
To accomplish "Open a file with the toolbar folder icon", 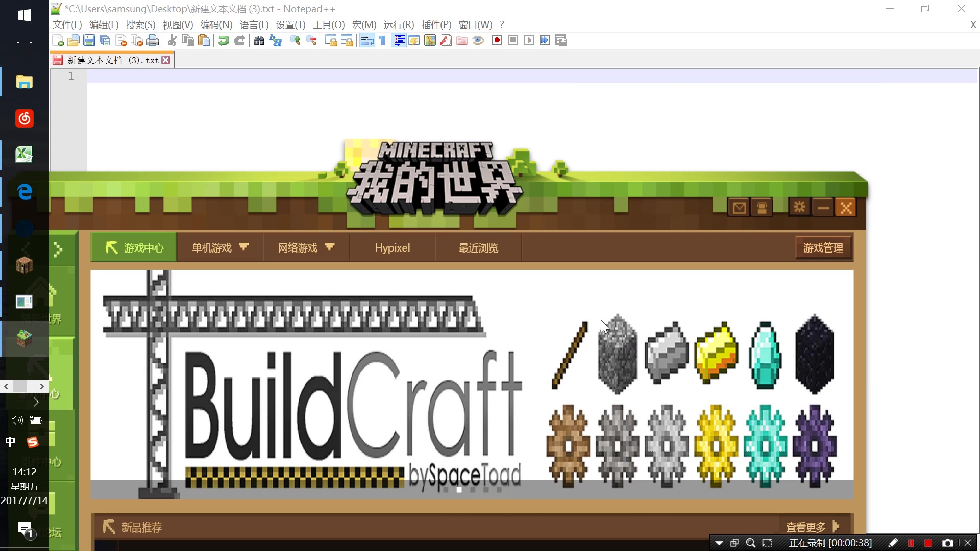I will tap(73, 40).
